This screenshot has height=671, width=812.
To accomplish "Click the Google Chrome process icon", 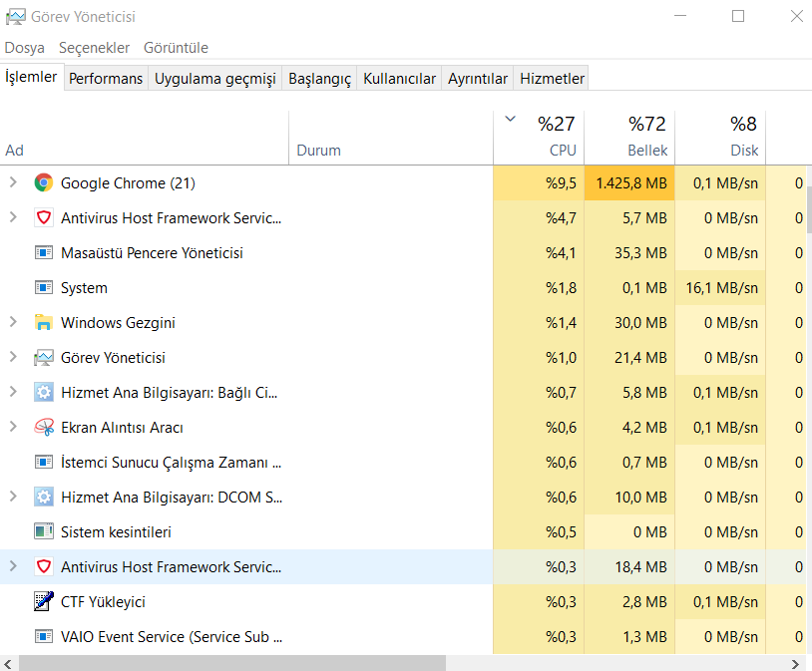I will point(44,182).
